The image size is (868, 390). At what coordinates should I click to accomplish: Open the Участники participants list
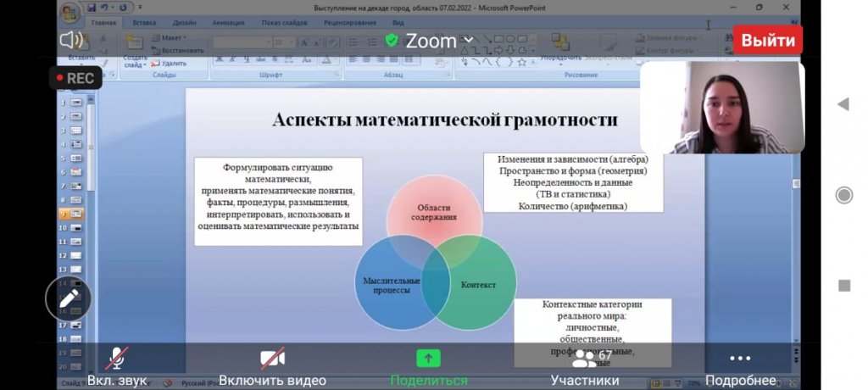click(x=585, y=367)
